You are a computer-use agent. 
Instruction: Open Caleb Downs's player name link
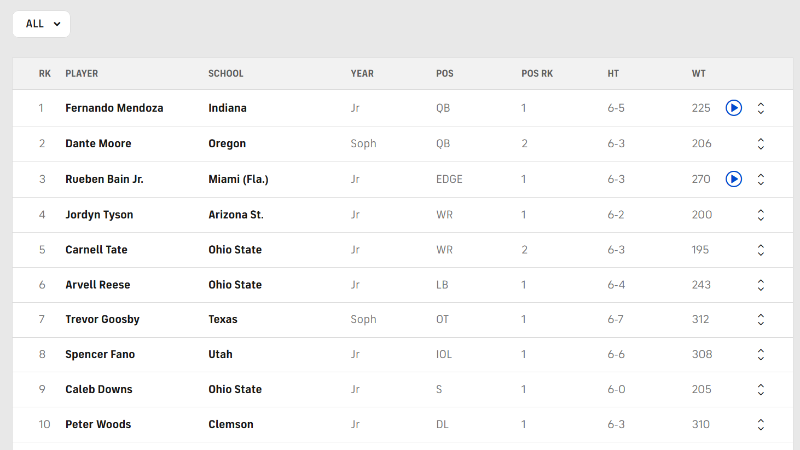(x=99, y=390)
